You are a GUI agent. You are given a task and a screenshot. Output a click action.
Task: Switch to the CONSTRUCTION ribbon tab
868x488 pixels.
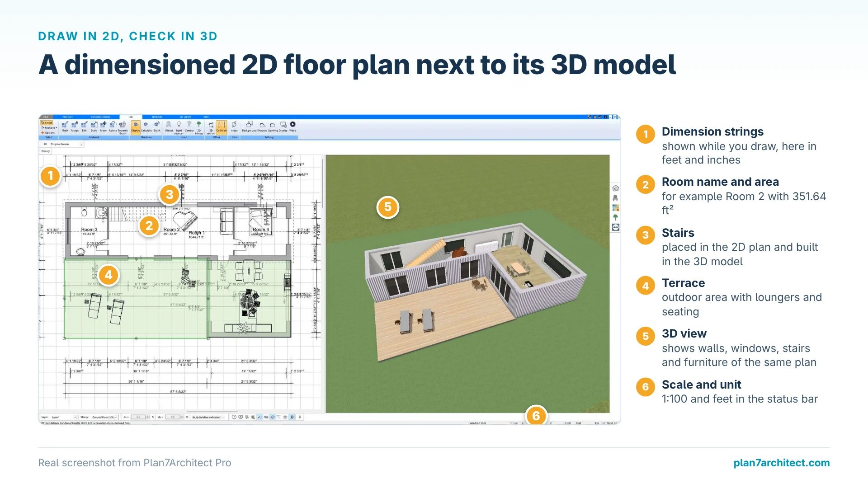(x=100, y=117)
